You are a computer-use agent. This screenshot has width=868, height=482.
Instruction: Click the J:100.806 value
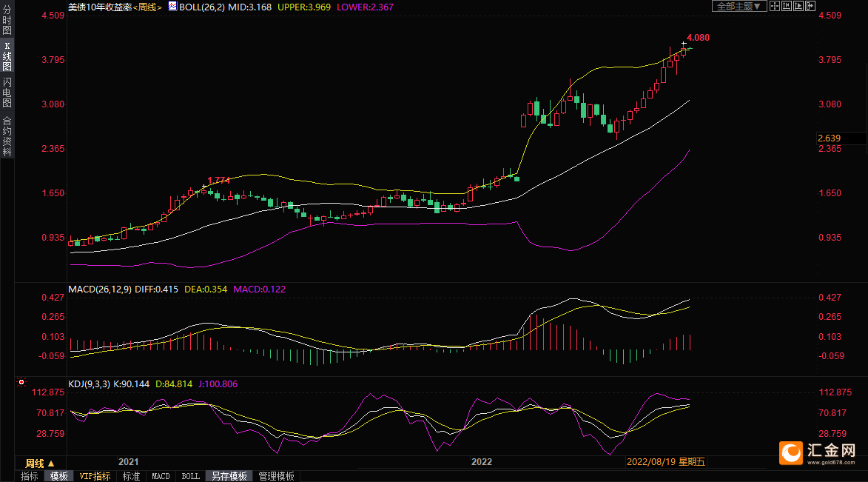click(218, 384)
